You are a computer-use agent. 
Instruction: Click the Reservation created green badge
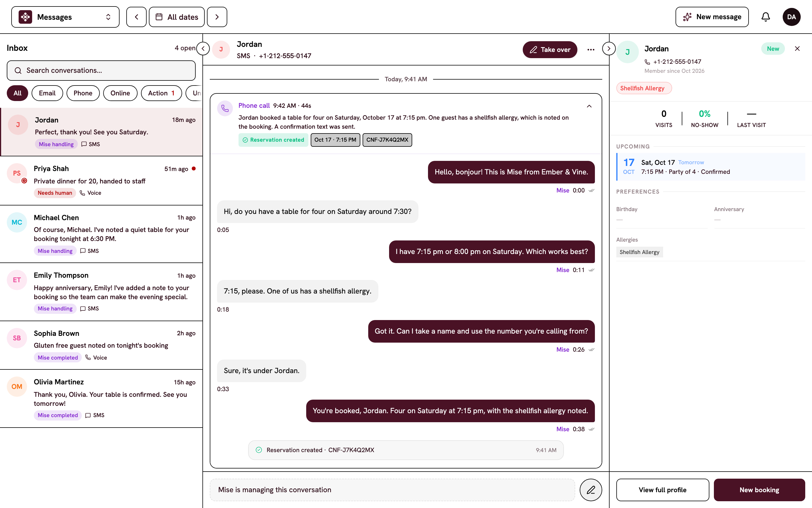pyautogui.click(x=273, y=140)
